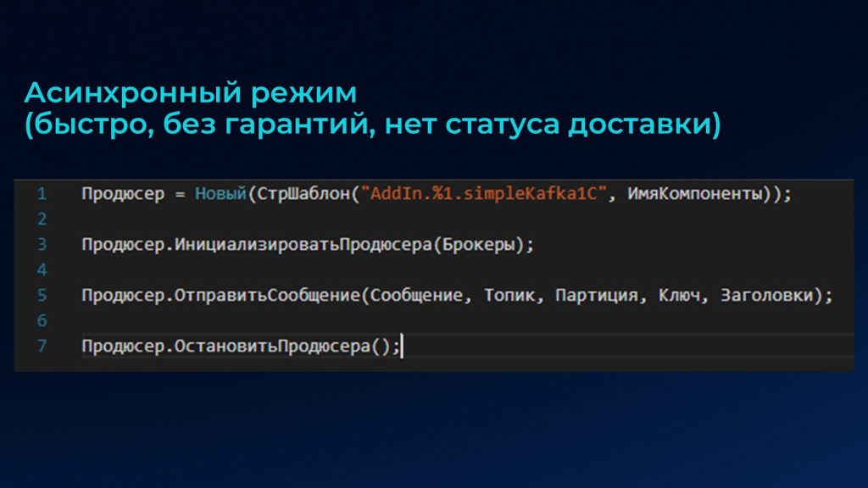Click line number 3 in code gutter
This screenshot has height=488, width=868.
pyautogui.click(x=42, y=245)
